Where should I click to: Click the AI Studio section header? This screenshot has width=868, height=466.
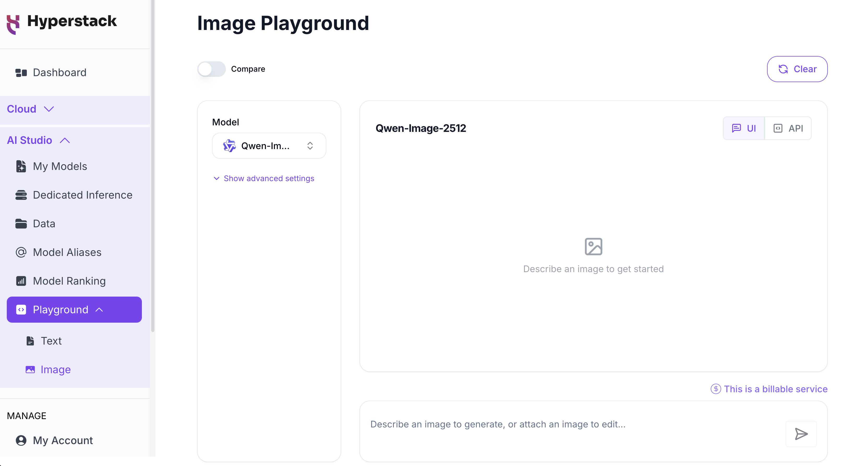(75, 140)
